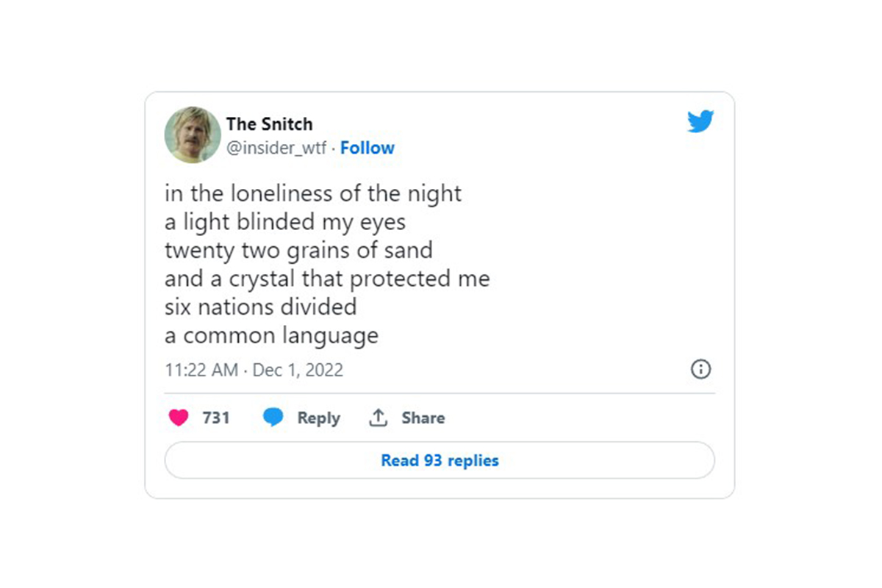
Task: Click the line "and a crystal that protected me"
Action: pyautogui.click(x=327, y=279)
